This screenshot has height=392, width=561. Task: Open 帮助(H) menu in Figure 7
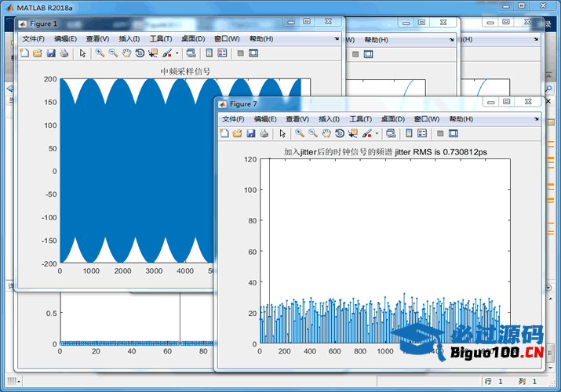(x=461, y=119)
